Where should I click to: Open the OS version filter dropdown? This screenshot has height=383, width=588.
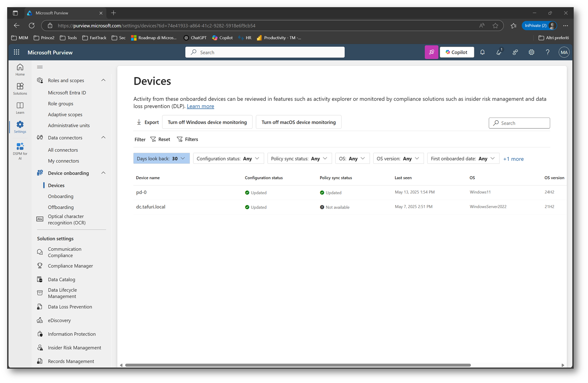click(x=398, y=158)
